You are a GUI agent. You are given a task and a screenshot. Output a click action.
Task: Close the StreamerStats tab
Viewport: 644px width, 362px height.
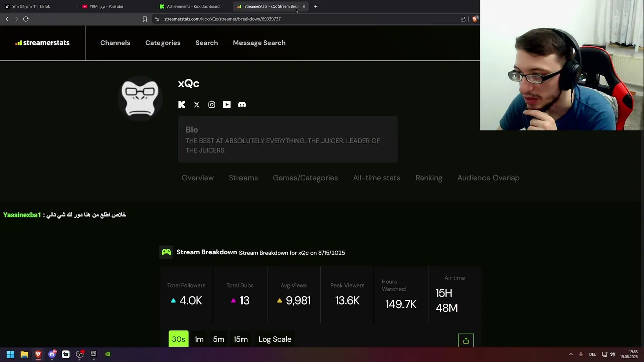304,6
